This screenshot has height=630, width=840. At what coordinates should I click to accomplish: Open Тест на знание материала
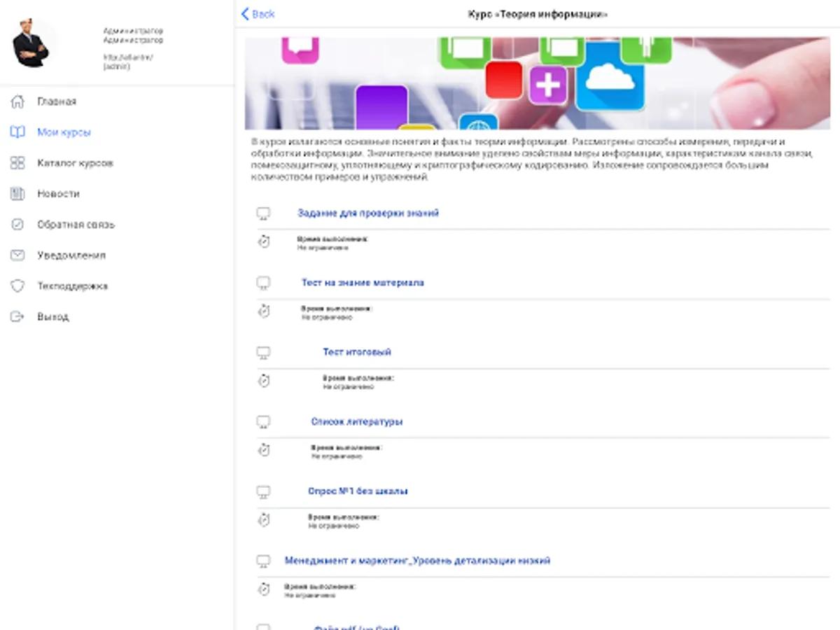(x=363, y=283)
